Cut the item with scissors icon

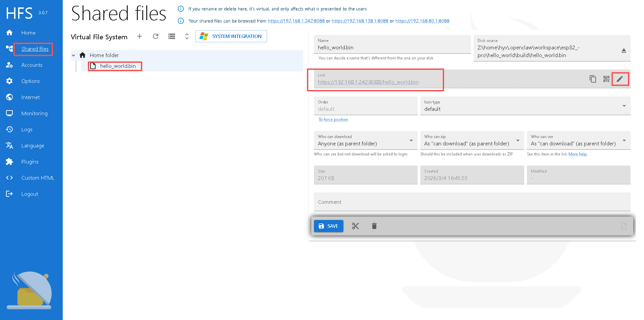pos(356,226)
